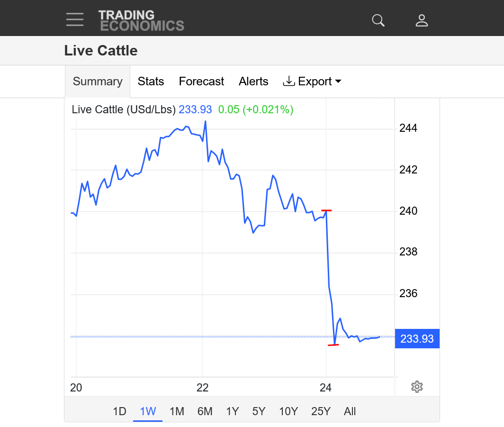The image size is (504, 427).
Task: Select the 1W time range
Action: [x=148, y=411]
